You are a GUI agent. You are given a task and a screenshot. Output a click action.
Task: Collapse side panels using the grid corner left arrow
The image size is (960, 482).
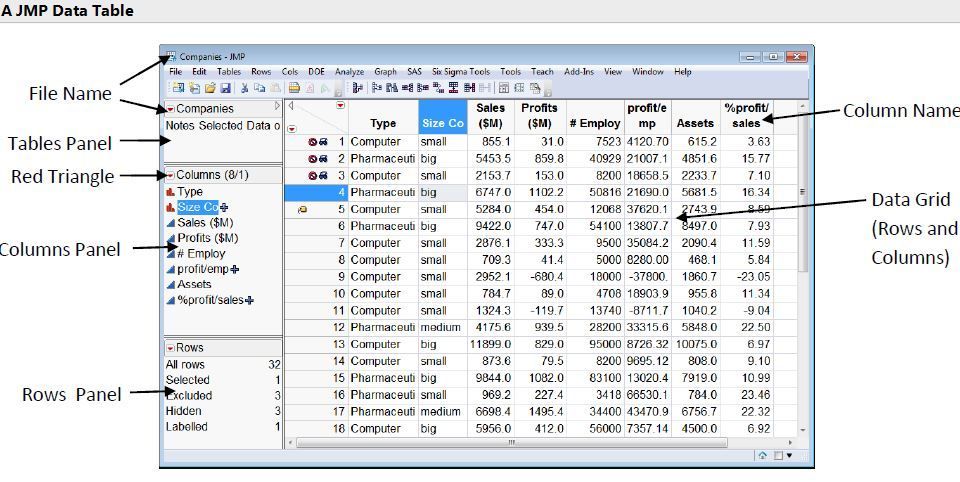tap(291, 105)
